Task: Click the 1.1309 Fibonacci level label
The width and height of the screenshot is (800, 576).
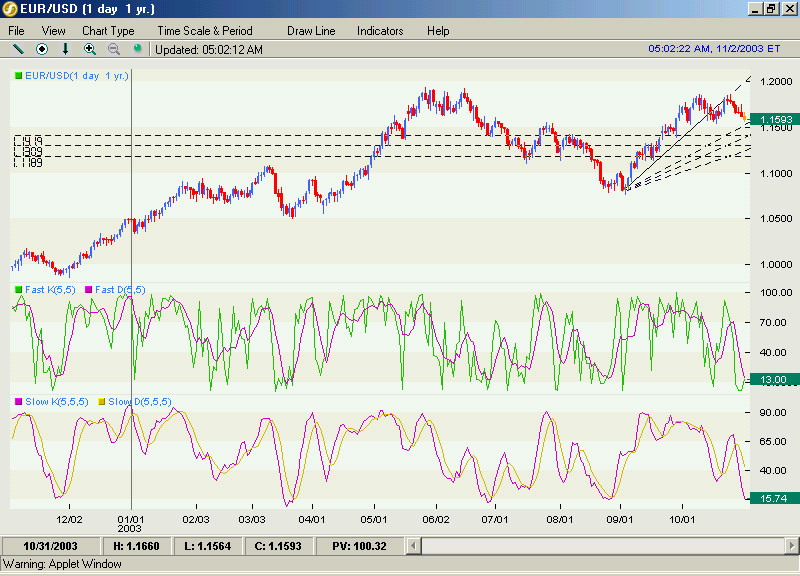Action: (28, 152)
